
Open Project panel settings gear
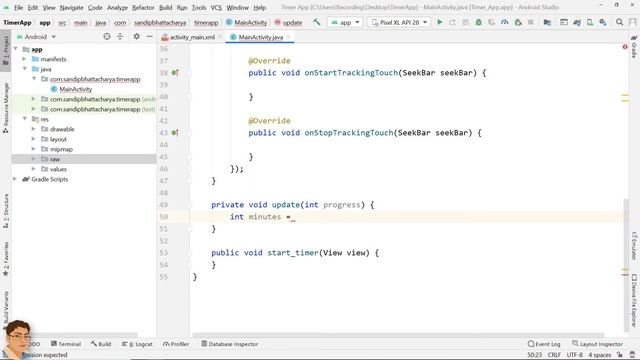point(136,37)
